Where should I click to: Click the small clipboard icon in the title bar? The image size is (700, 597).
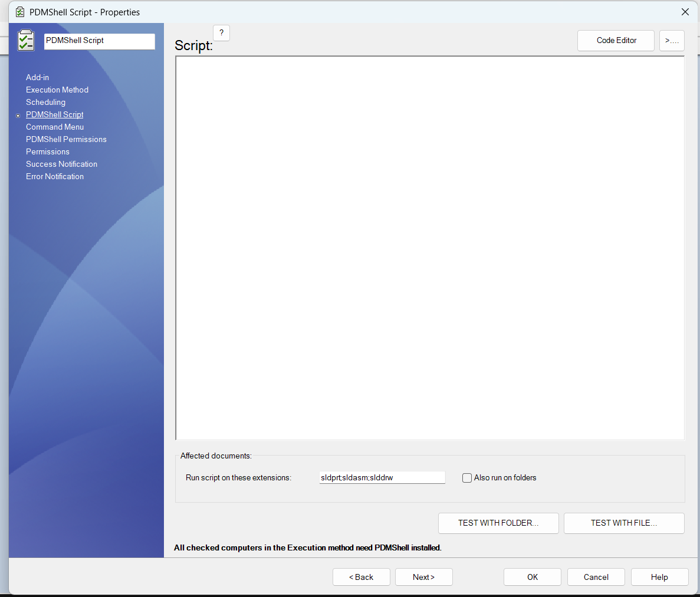tap(19, 12)
